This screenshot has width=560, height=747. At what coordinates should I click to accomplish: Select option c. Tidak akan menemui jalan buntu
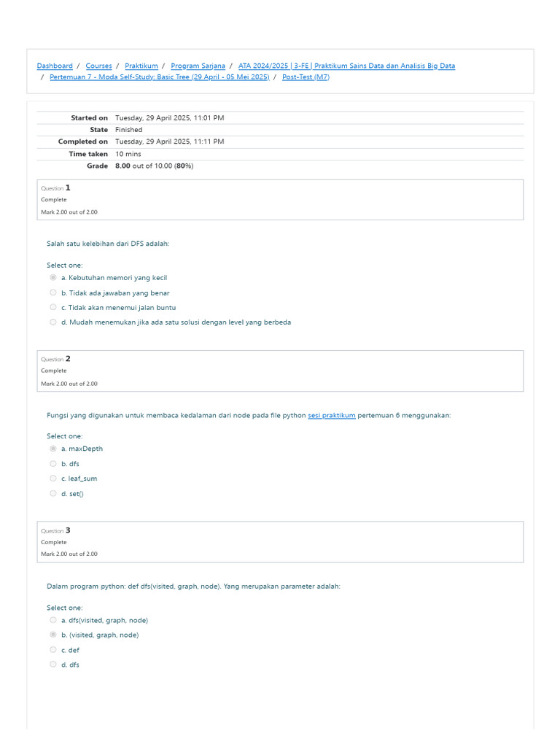(x=53, y=307)
